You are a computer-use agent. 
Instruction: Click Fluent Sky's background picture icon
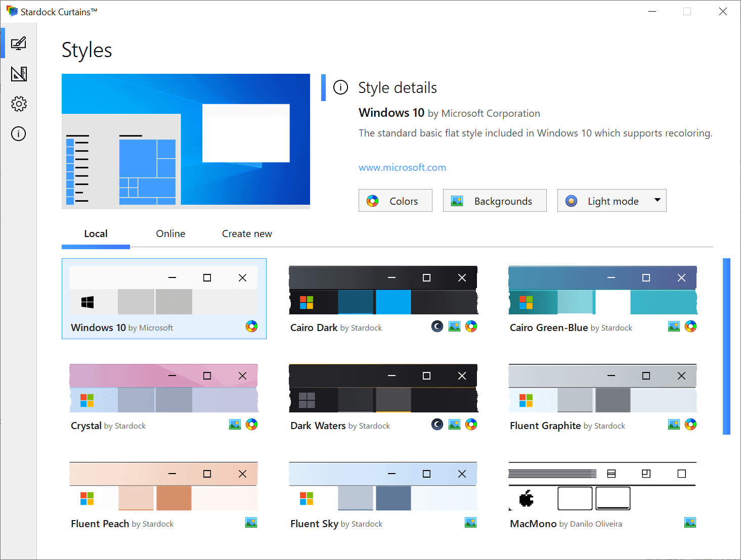[471, 523]
